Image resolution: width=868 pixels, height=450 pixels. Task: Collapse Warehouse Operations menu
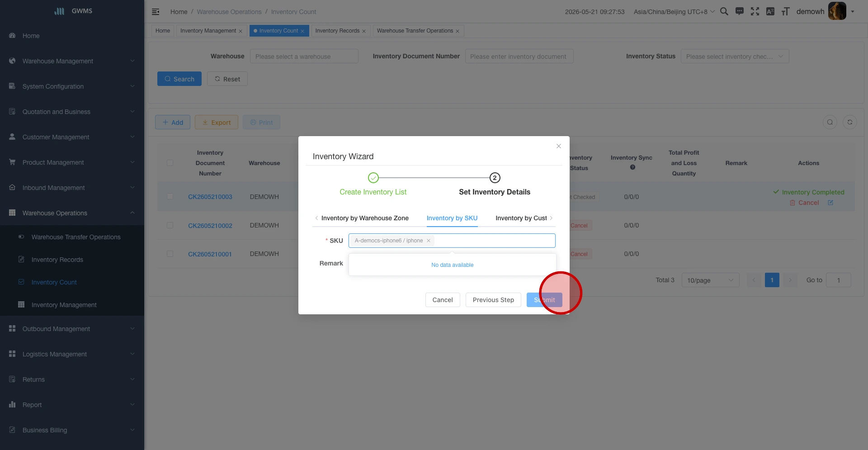72,213
